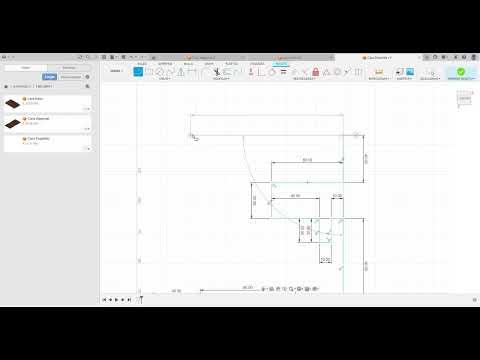Click the Orbit navigation icon
480x360 pixels.
pos(263,289)
